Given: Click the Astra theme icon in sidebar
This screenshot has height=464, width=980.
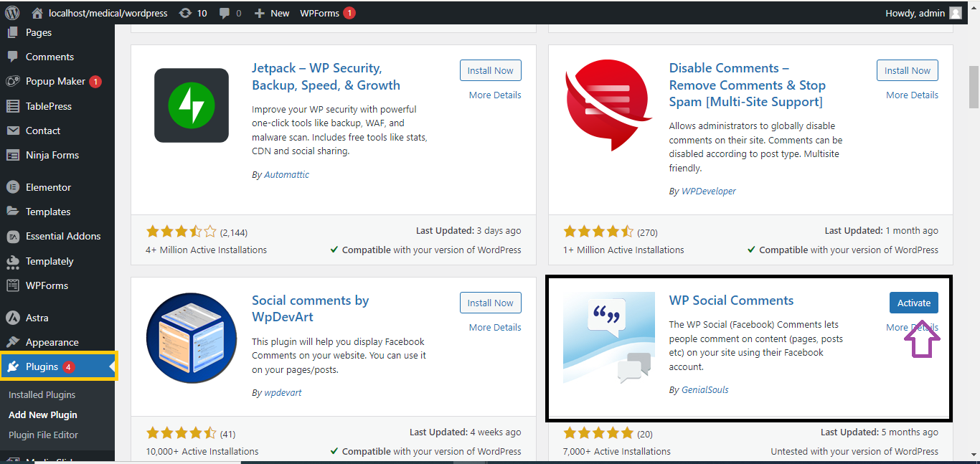Looking at the screenshot, I should coord(12,318).
